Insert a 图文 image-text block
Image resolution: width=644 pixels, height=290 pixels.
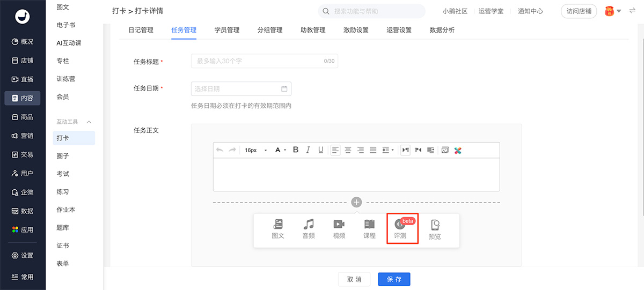click(278, 228)
